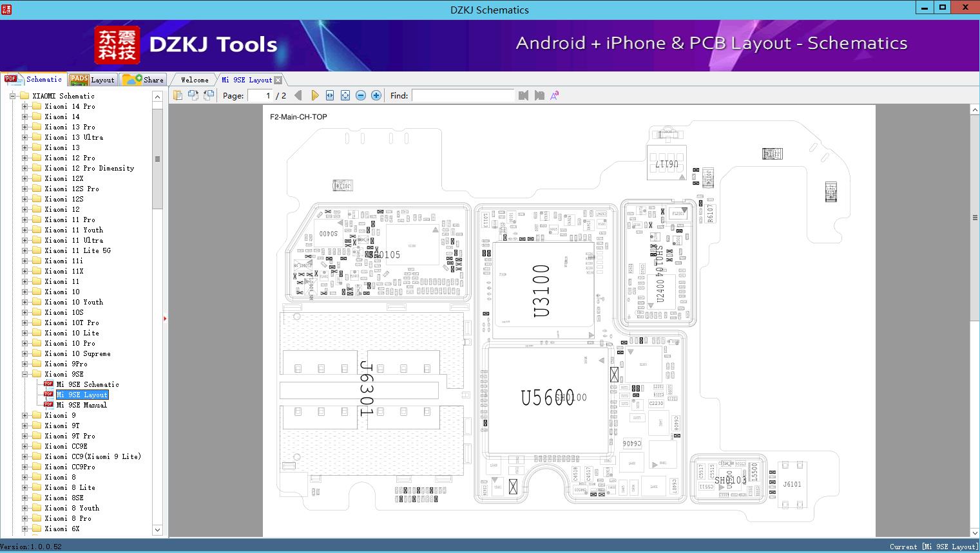Collapse the XIAOMI Schematic root node
The height and width of the screenshot is (553, 980).
tap(13, 96)
